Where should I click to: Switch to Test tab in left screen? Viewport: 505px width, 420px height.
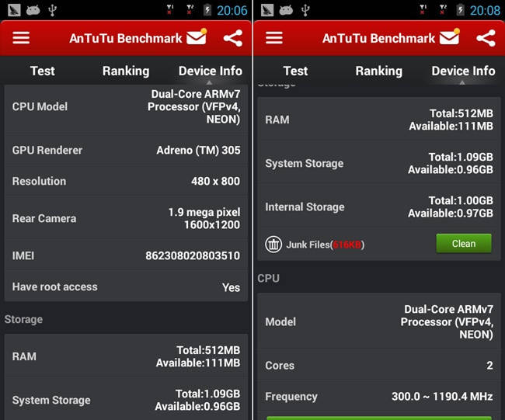coord(43,71)
